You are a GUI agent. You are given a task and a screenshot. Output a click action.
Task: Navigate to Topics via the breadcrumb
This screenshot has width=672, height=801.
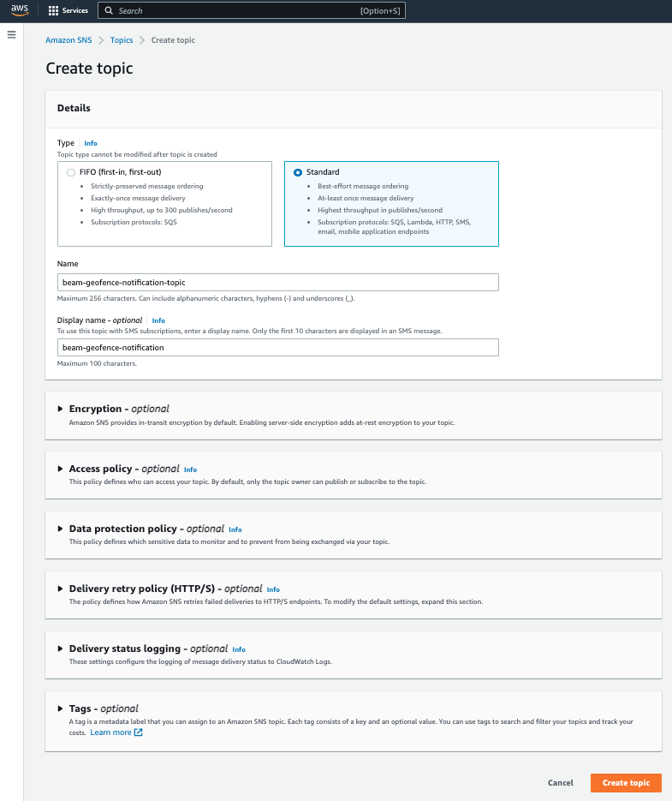pyautogui.click(x=121, y=39)
